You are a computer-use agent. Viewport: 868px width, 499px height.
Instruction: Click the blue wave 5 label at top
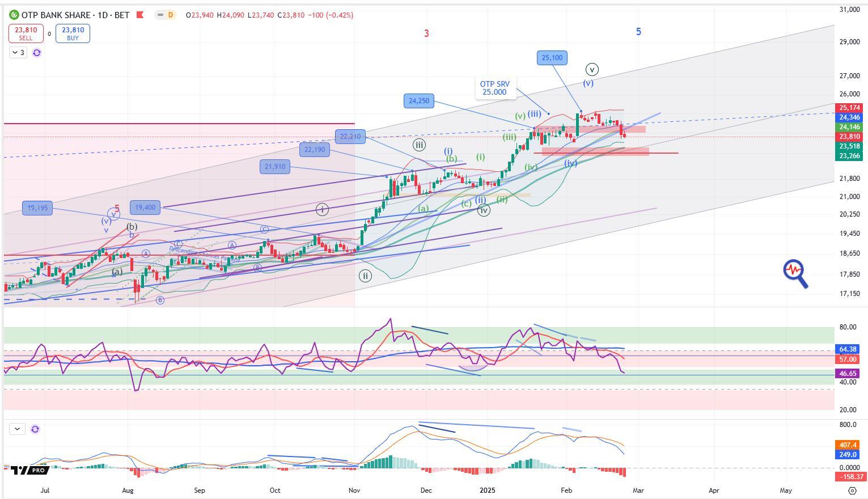tap(638, 32)
